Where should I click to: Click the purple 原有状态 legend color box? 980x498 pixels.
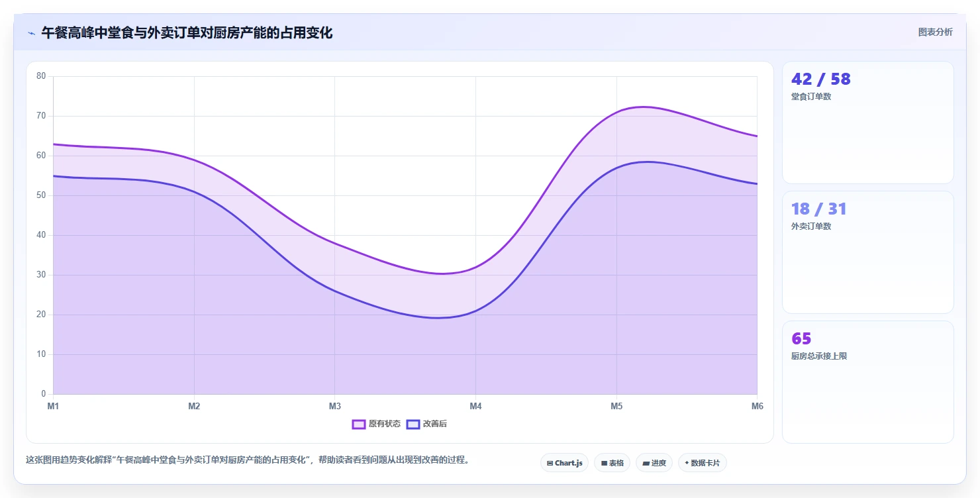coord(359,424)
